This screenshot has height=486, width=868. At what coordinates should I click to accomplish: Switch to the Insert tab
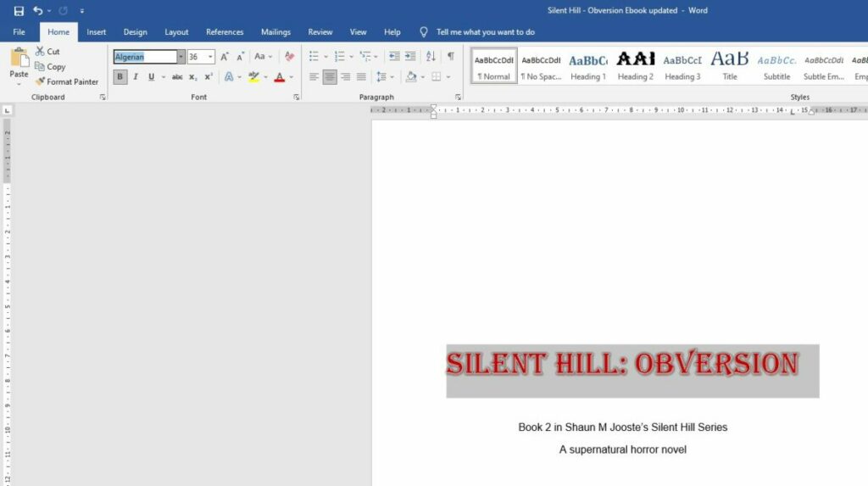point(97,32)
